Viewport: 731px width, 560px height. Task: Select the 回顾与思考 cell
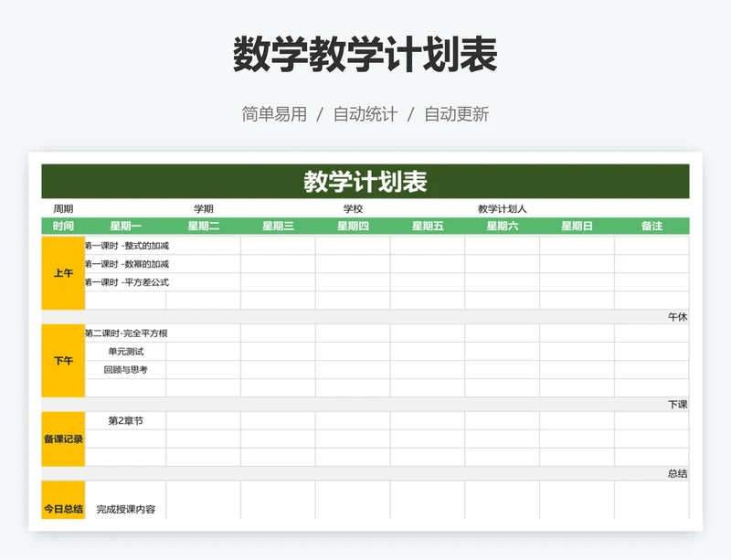[x=125, y=370]
